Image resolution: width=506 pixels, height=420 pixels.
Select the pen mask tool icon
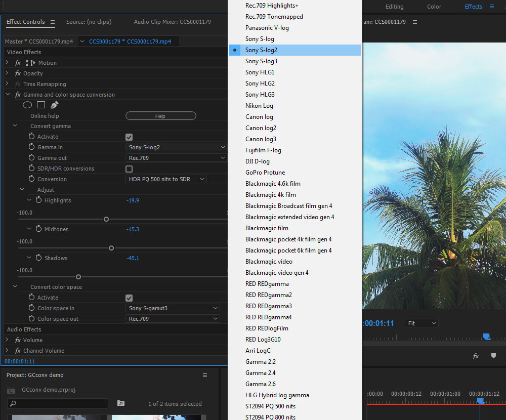(54, 105)
